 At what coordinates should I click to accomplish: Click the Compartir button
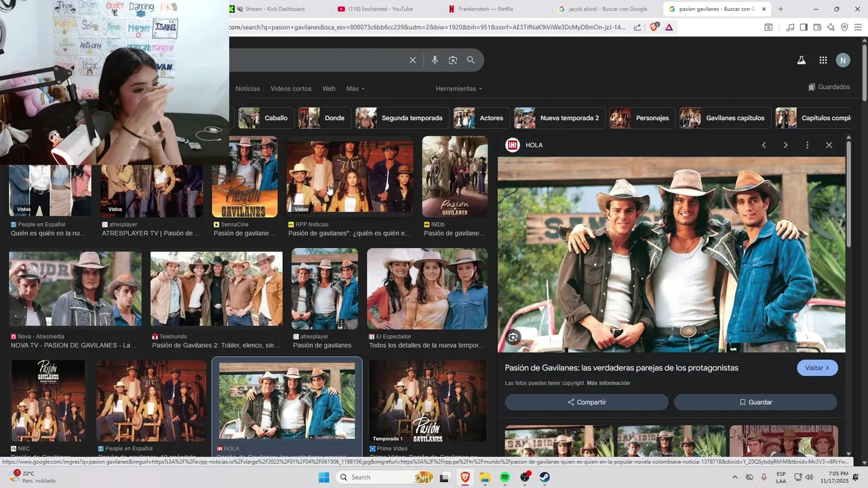587,402
